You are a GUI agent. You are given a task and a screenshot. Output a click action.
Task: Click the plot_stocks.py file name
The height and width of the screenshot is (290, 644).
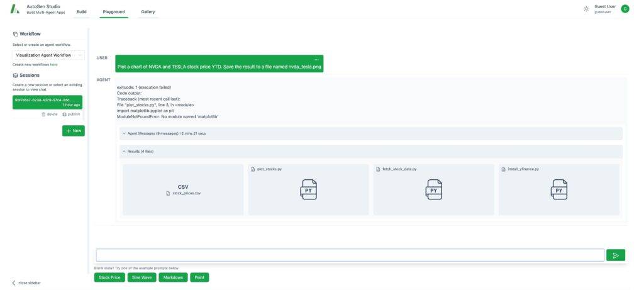click(x=269, y=169)
